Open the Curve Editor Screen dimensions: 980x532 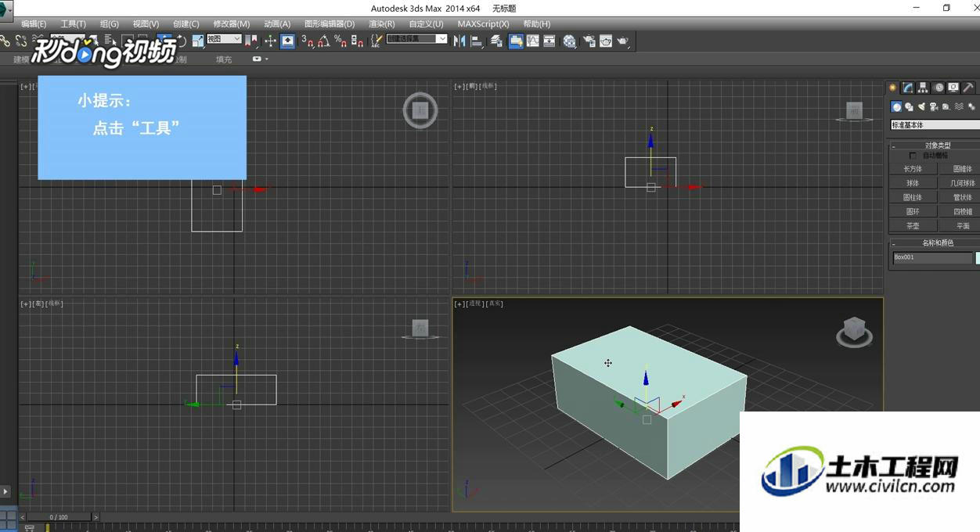tap(532, 41)
